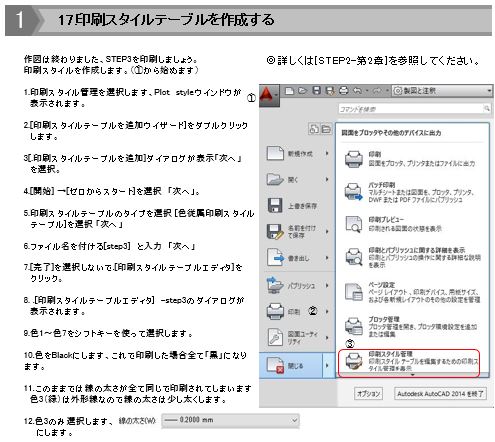495x442 pixels.
Task: Click the Open folder icon in quick access toolbar
Action: click(303, 91)
